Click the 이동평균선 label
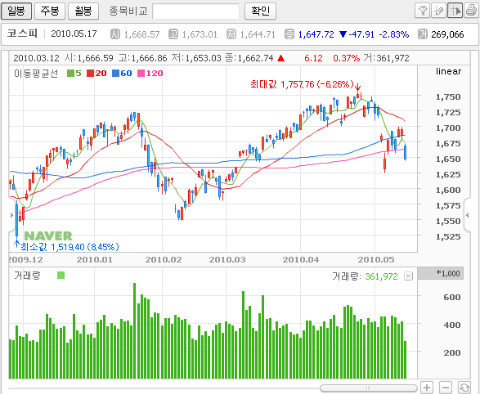The width and height of the screenshot is (480, 394). coord(36,73)
